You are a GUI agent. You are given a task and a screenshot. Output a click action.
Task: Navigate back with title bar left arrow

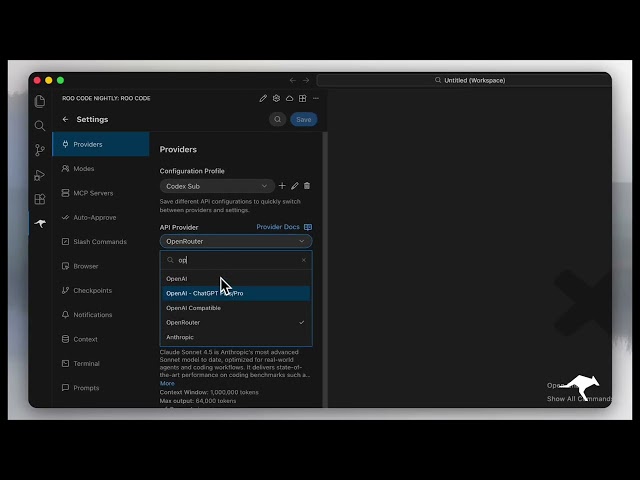click(x=293, y=80)
